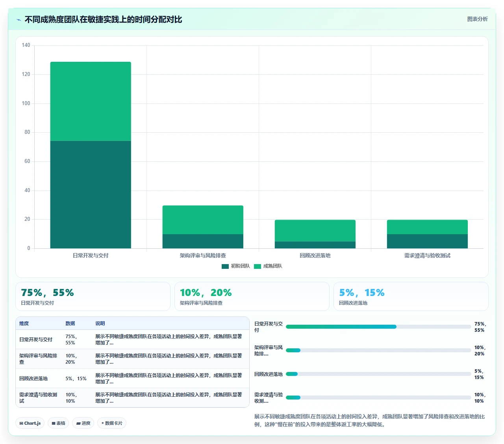This screenshot has width=504, height=444.
Task: Toggle the 初阶团队 legend color box
Action: (x=225, y=266)
